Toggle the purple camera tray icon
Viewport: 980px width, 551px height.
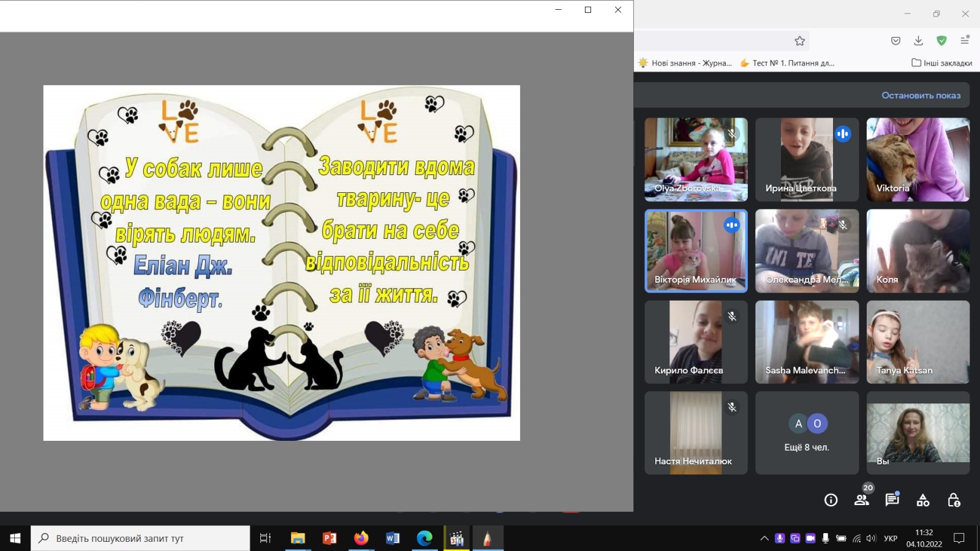810,538
